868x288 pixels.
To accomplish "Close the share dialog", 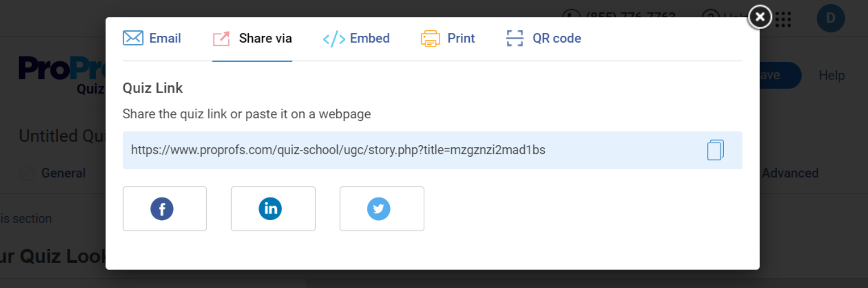I will (760, 17).
